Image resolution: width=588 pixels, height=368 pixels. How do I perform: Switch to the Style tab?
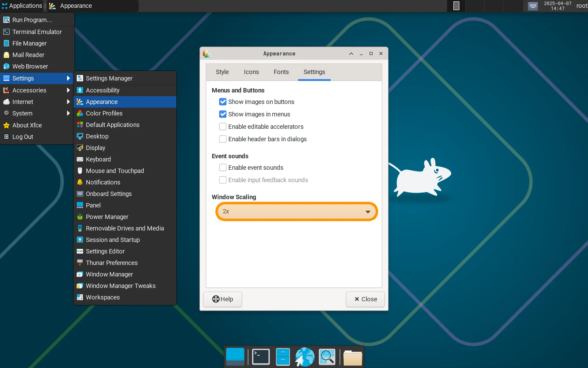point(222,72)
